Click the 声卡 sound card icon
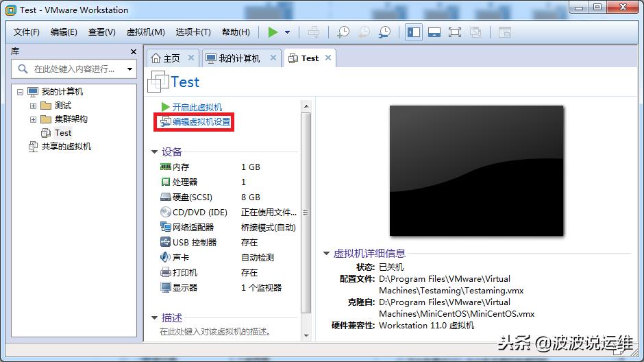Viewport: 644px width, 362px height. pyautogui.click(x=166, y=257)
